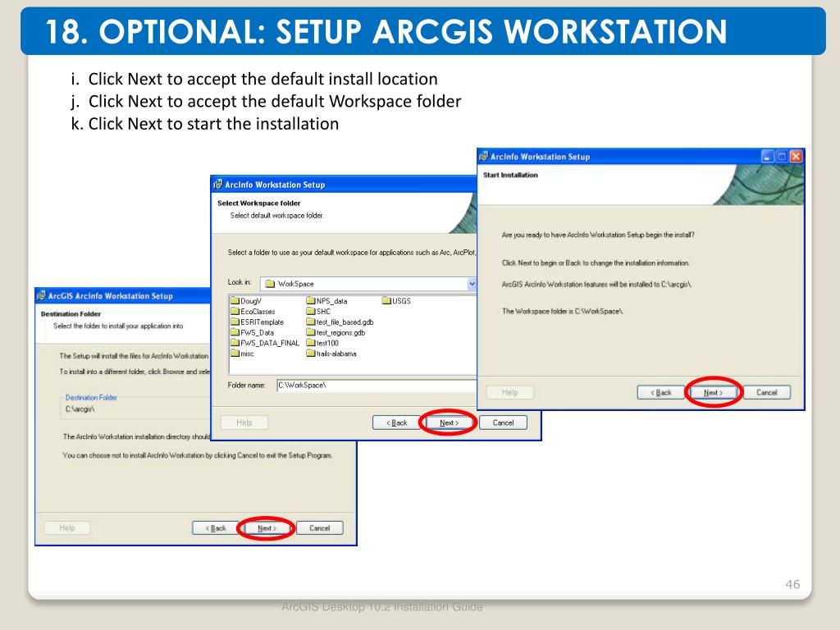Minimize the Start Installation setup window
The image size is (840, 630).
click(x=768, y=157)
